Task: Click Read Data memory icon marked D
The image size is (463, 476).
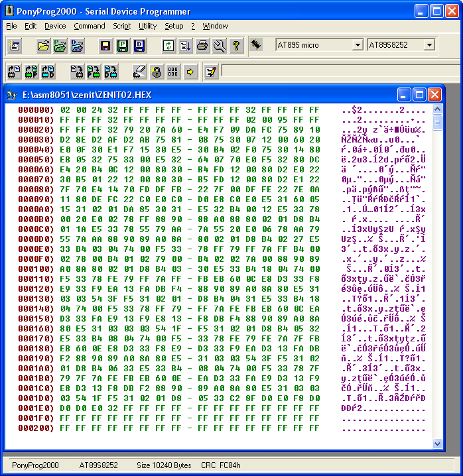Action: coord(48,72)
